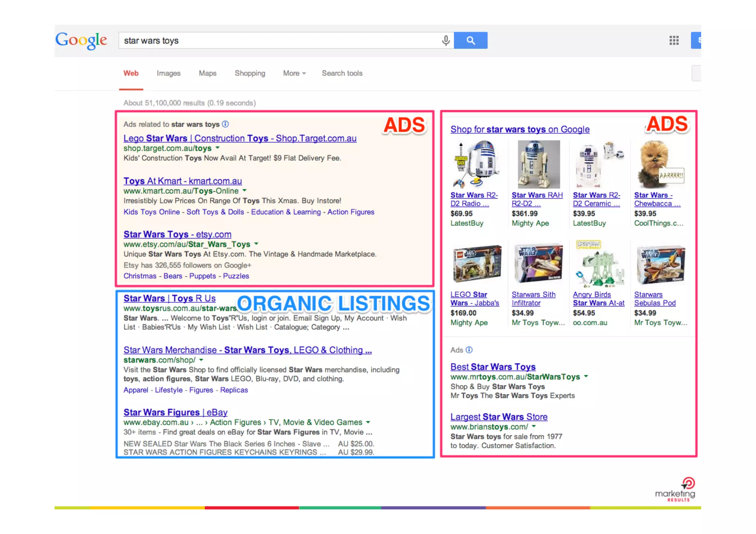This screenshot has width=756, height=534.
Task: Switch to the Maps tab
Action: tap(208, 73)
